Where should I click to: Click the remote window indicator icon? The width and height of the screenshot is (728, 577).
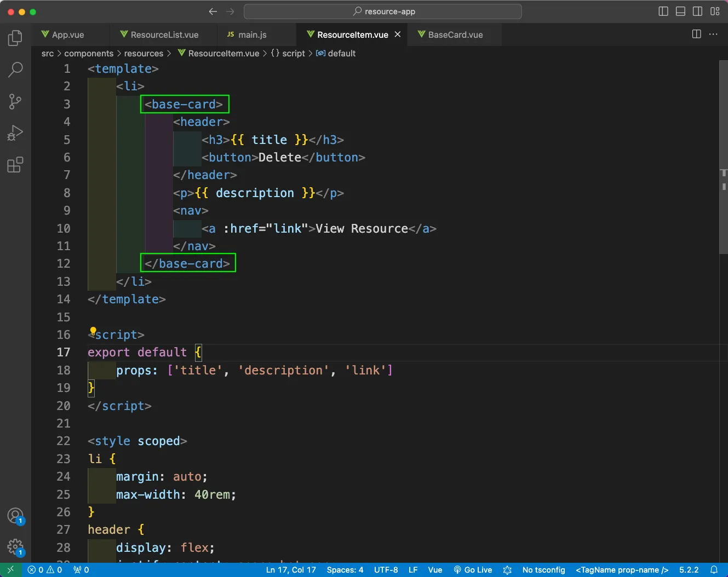10,570
